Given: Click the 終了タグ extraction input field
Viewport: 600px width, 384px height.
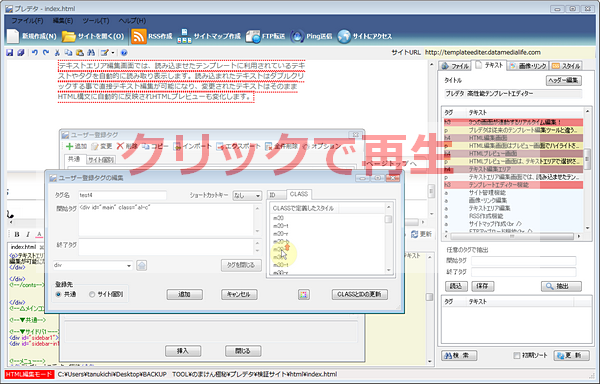Looking at the screenshot, I should pos(523,272).
